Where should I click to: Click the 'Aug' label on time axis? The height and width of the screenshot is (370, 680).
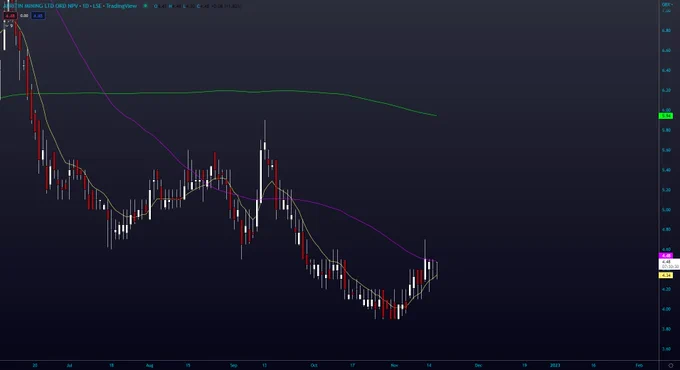coord(150,365)
